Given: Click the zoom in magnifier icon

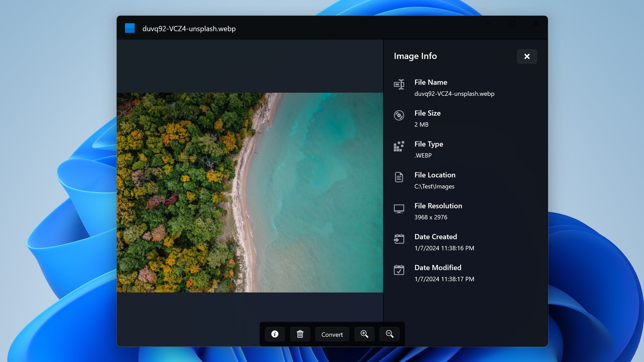Looking at the screenshot, I should pos(364,334).
